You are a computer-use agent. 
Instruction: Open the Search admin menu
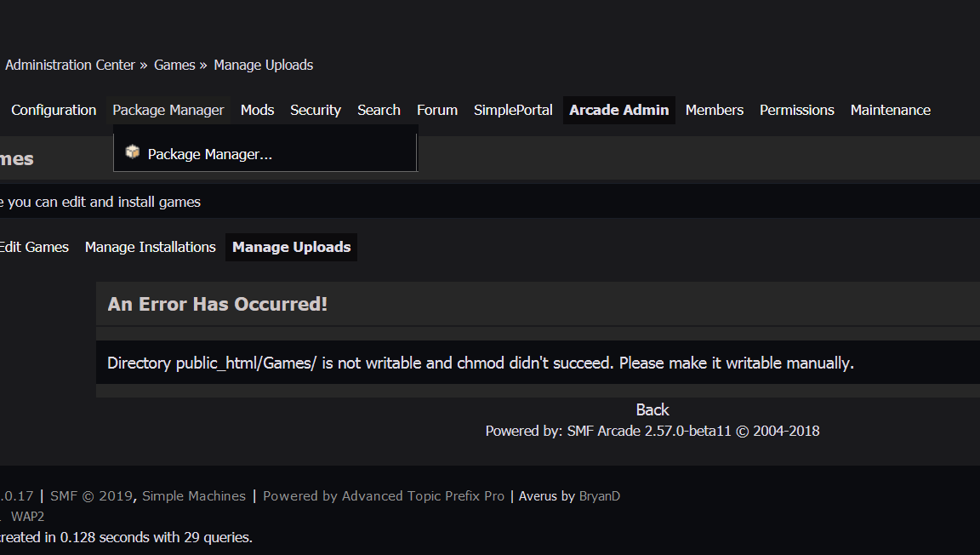(379, 110)
